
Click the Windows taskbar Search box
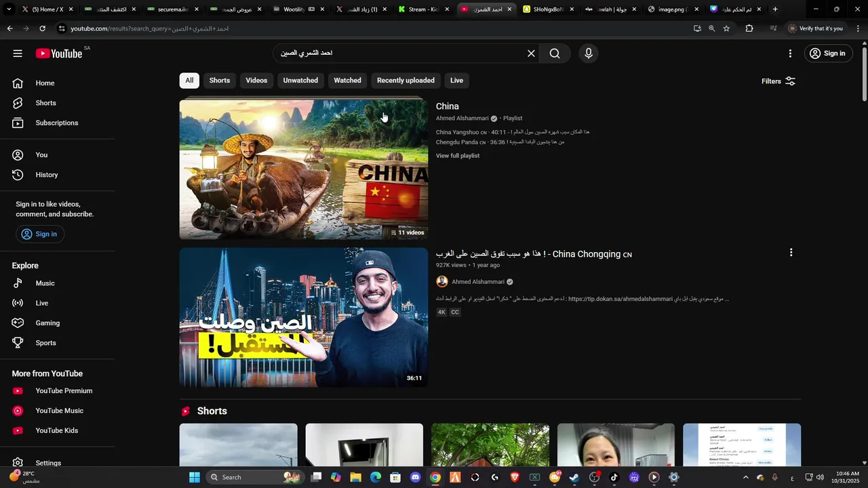(x=254, y=477)
